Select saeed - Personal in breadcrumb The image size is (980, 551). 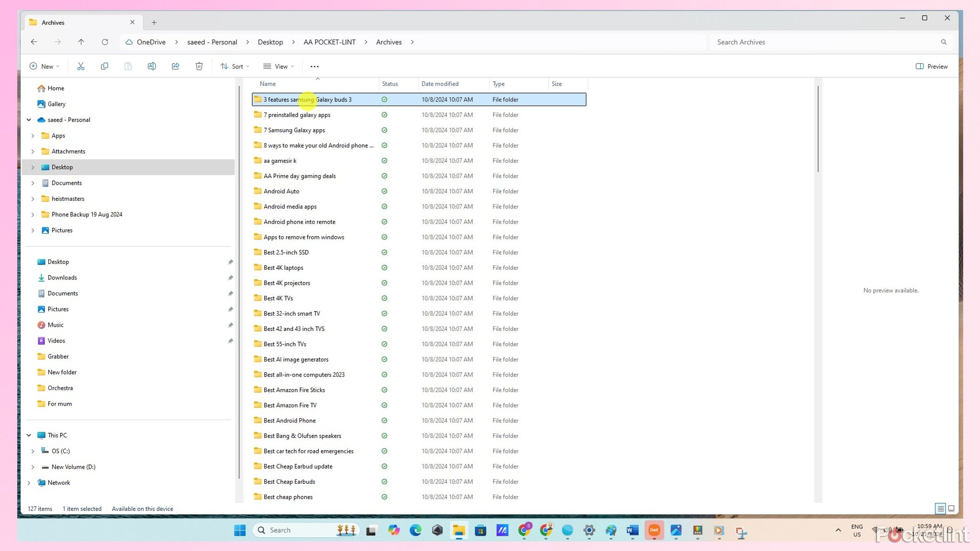[212, 42]
